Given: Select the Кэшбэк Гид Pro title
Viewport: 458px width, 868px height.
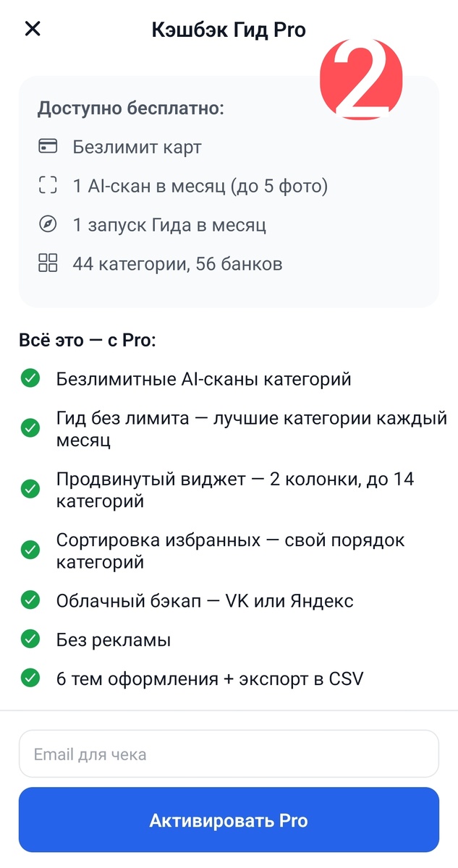Looking at the screenshot, I should (x=229, y=30).
